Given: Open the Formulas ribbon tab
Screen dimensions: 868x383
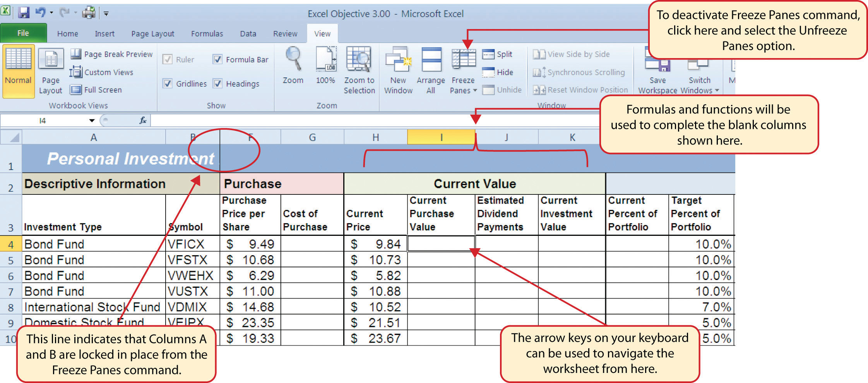Looking at the screenshot, I should pos(207,34).
